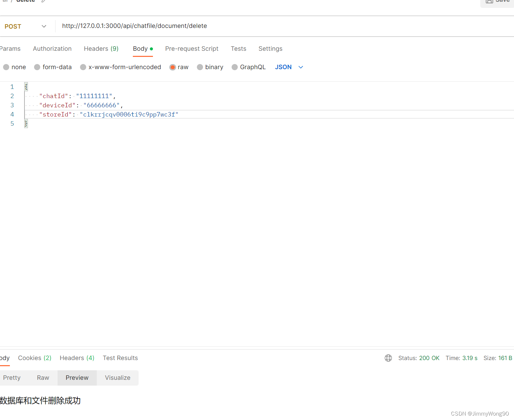
Task: Select x-www-form-urlencoded body type
Action: [83, 67]
